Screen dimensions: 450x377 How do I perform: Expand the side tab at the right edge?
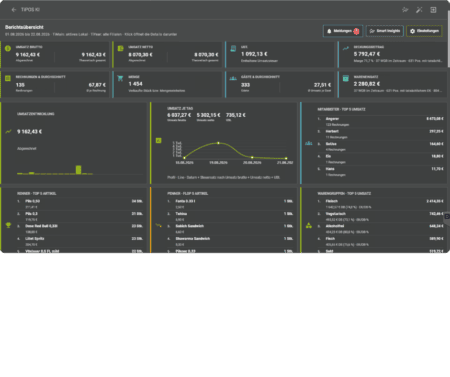pyautogui.click(x=447, y=217)
